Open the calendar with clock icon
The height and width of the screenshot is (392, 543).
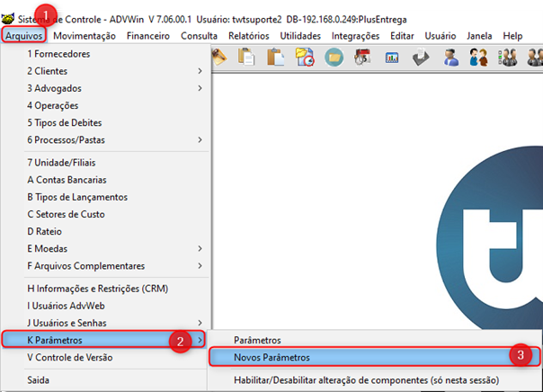pyautogui.click(x=362, y=58)
